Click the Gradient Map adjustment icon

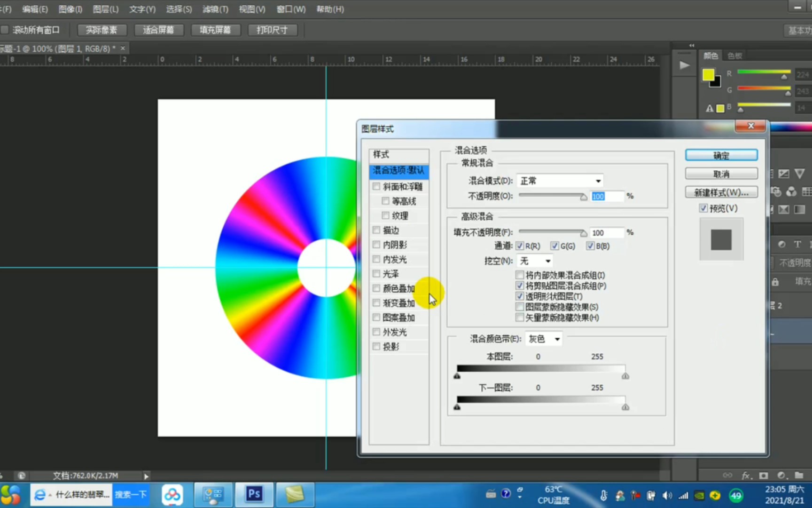point(800,210)
